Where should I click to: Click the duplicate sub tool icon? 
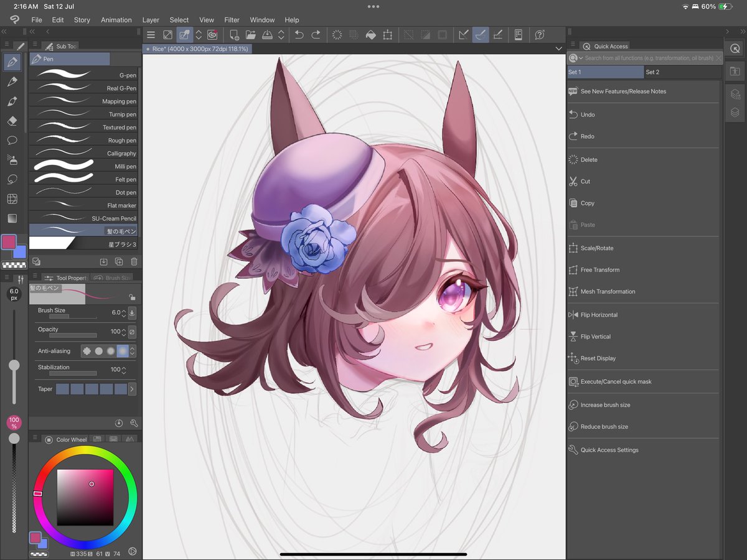119,262
